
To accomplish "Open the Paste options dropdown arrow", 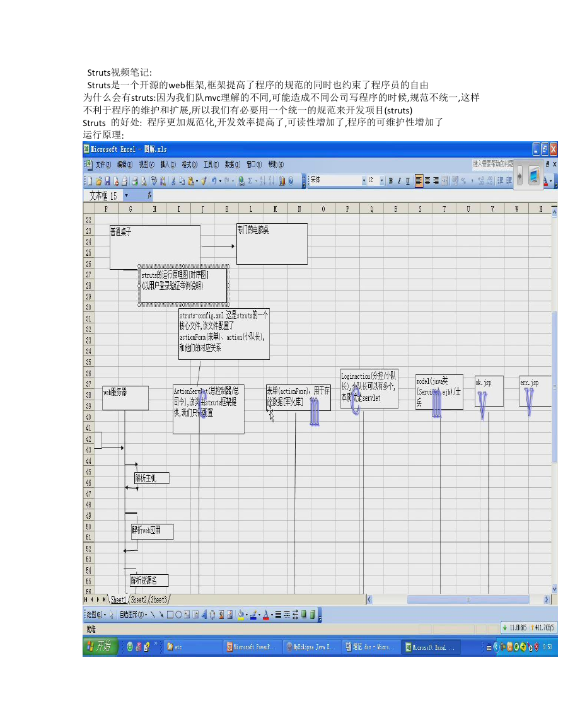I will [197, 182].
